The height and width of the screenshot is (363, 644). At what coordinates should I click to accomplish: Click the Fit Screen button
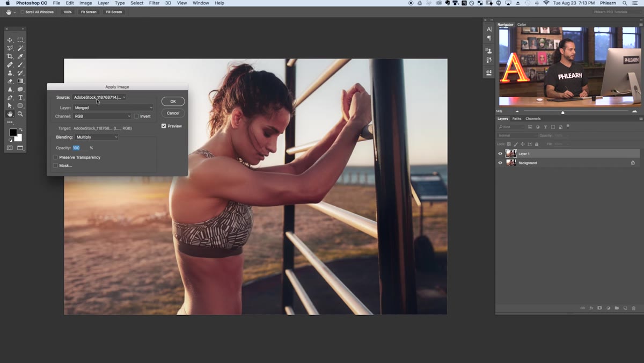coord(89,12)
